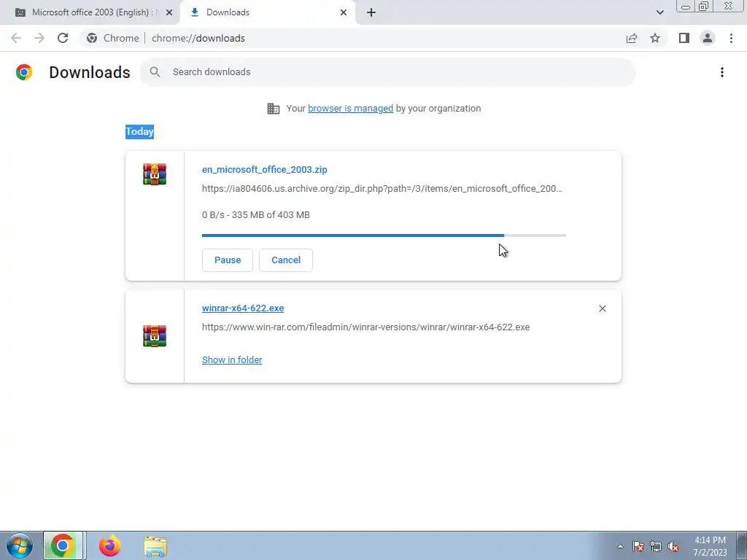Pause the Office 2003 zip download

(228, 260)
